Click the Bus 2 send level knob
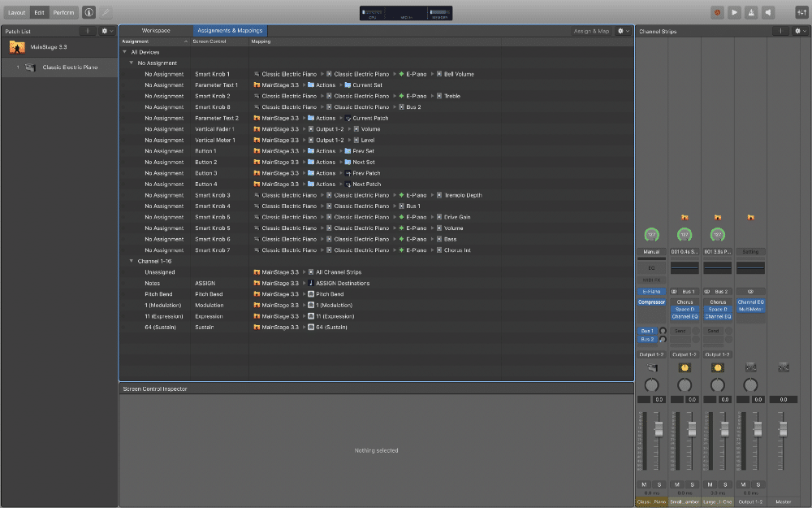 (x=663, y=340)
